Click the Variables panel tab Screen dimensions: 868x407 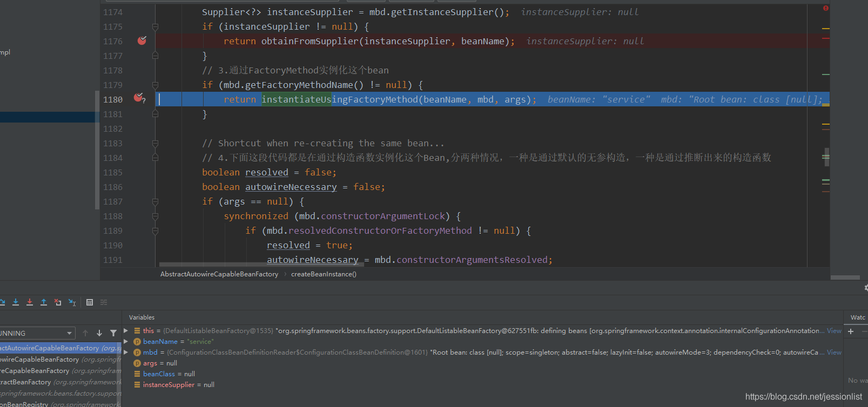click(x=142, y=317)
